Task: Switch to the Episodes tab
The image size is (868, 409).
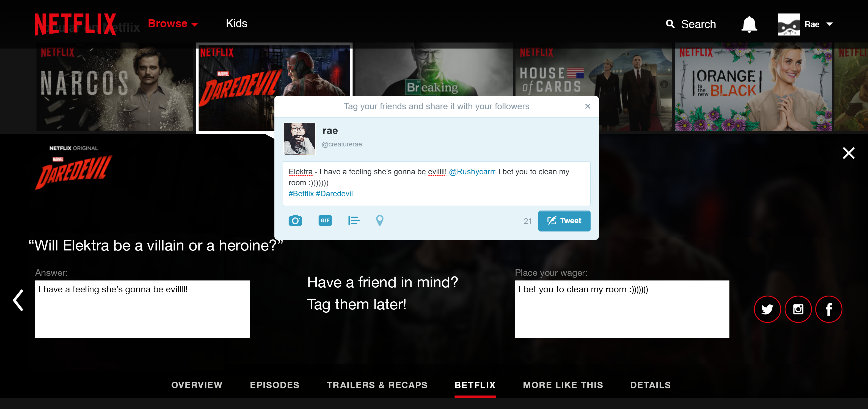Action: click(275, 385)
